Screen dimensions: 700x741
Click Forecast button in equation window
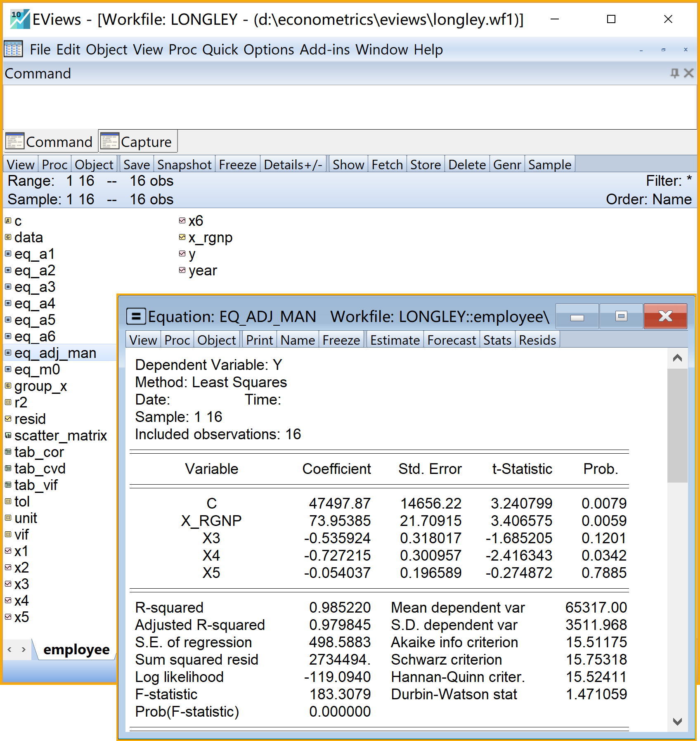tap(451, 340)
